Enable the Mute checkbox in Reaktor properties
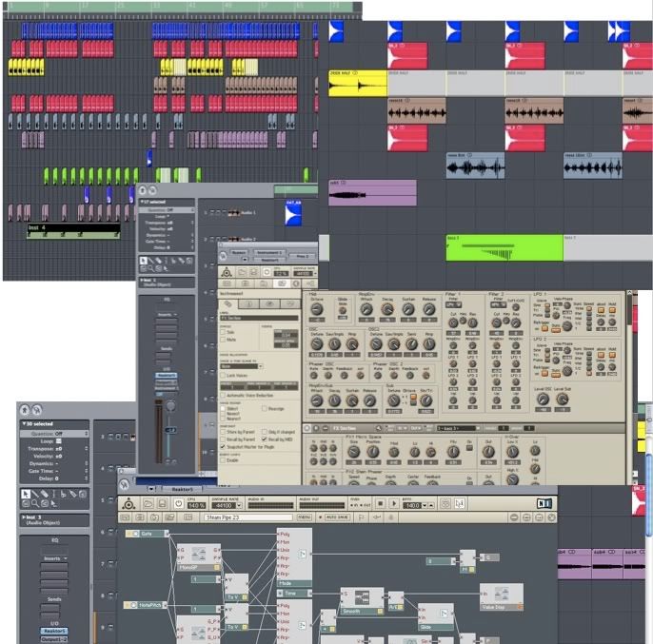This screenshot has width=653, height=644. click(x=223, y=340)
